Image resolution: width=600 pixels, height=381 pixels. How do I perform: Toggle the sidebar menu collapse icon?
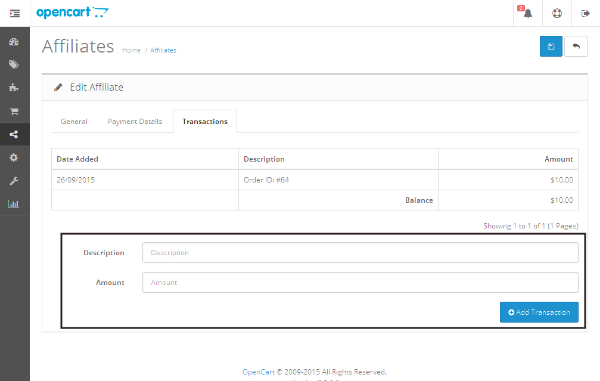click(x=15, y=13)
